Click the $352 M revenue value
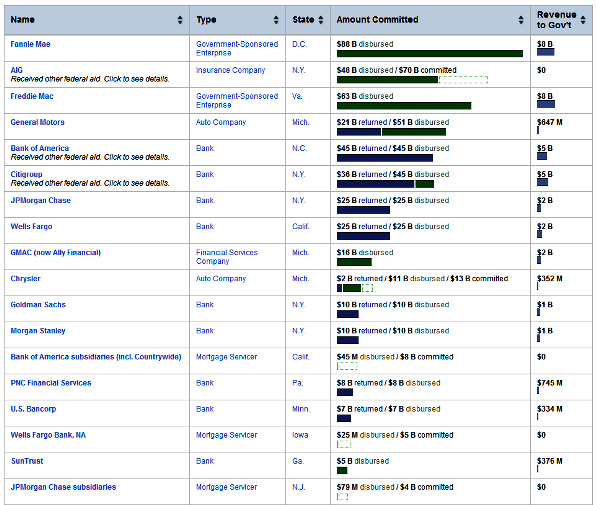597x505 pixels. pyautogui.click(x=549, y=278)
